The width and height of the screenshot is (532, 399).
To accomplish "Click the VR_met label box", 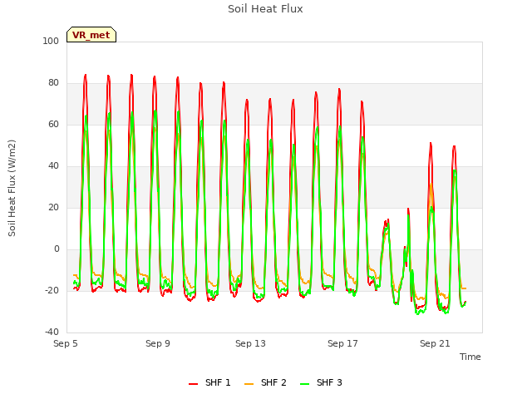I will click(x=91, y=35).
